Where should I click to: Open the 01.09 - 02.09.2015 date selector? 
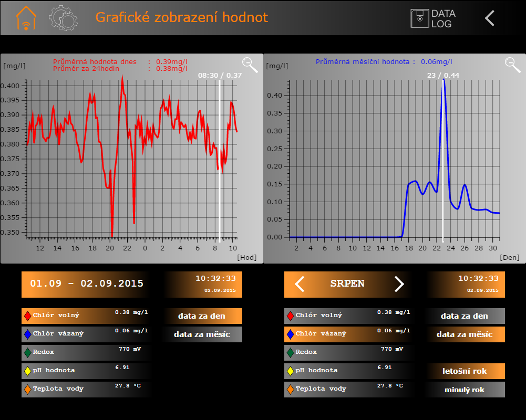pos(87,284)
